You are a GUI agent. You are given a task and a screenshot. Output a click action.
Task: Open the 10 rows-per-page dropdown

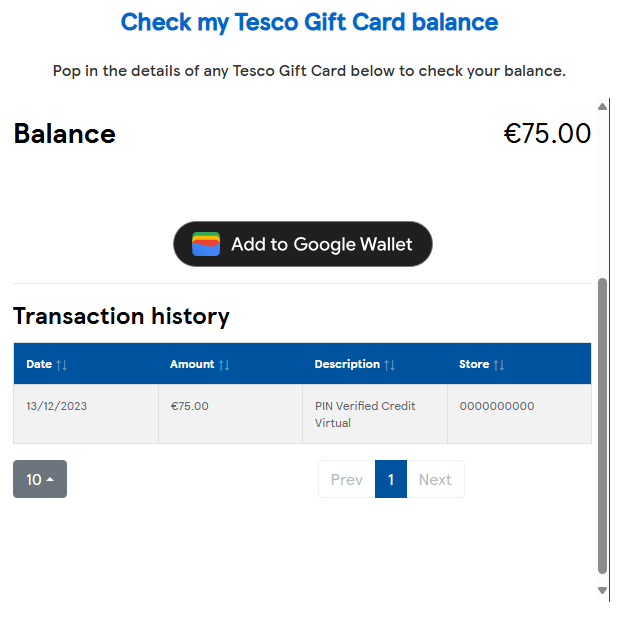click(x=40, y=479)
